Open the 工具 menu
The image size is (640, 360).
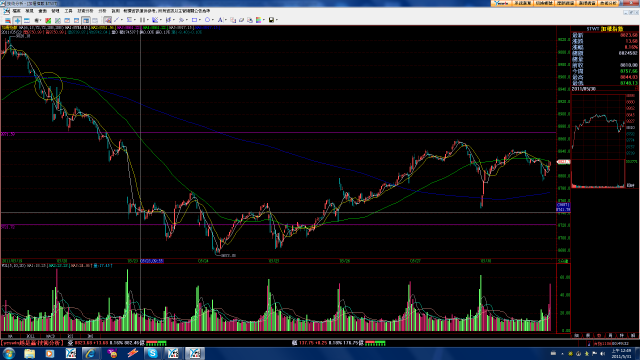pos(68,11)
